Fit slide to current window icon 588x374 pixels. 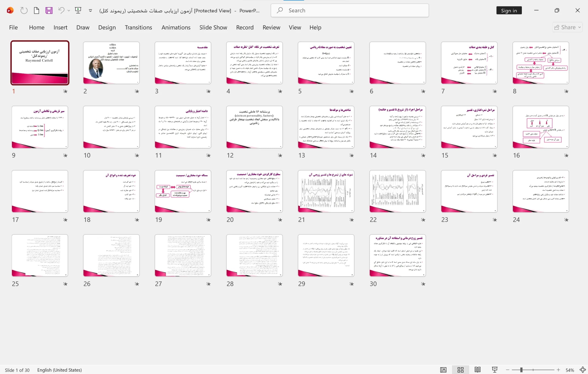tap(583, 370)
